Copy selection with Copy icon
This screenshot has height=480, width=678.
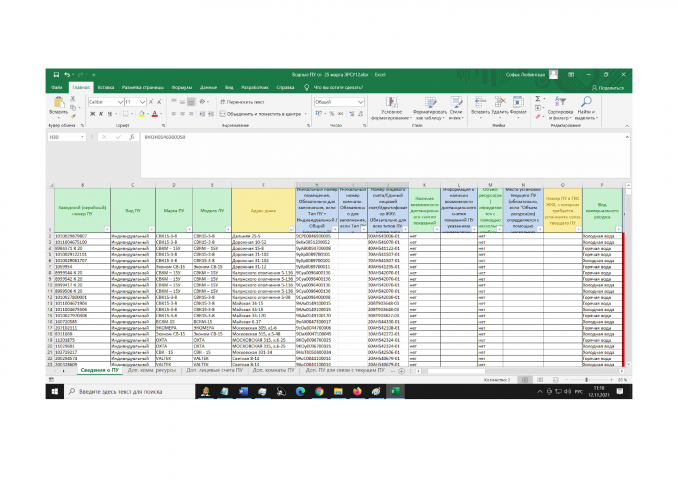point(73,107)
